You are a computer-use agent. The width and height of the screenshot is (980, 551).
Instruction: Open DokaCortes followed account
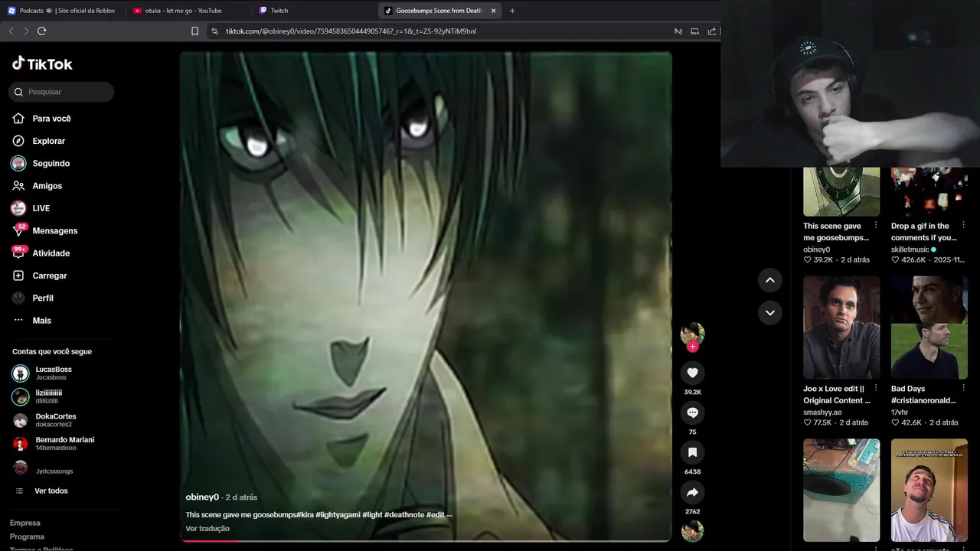[x=55, y=420]
